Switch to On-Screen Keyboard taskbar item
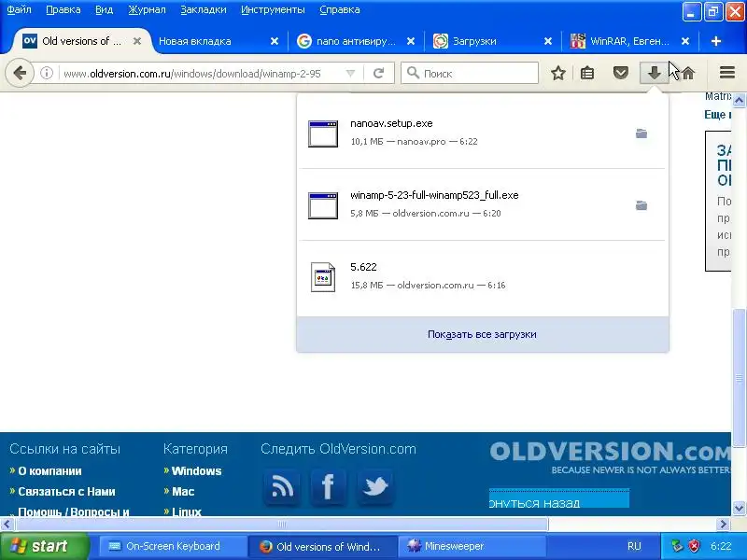 (173, 546)
